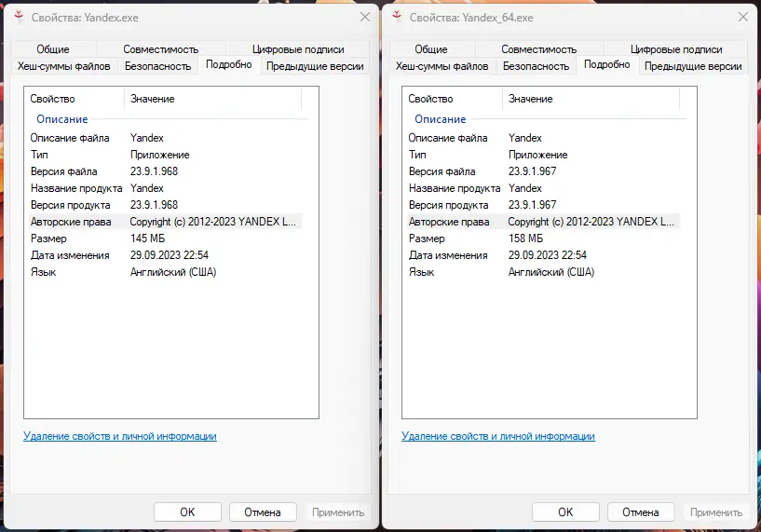Close the Yandex_64.exe properties window
Screen dimensions: 761x532
tap(741, 18)
